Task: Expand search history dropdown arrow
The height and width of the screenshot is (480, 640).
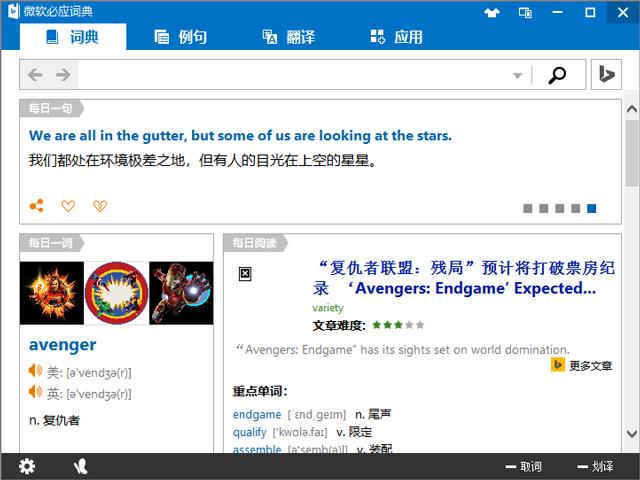Action: [518, 76]
